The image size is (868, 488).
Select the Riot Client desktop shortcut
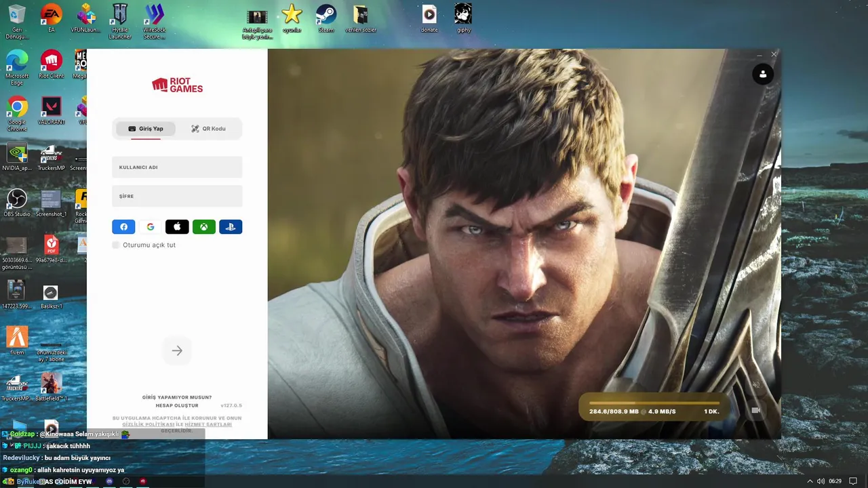click(51, 64)
